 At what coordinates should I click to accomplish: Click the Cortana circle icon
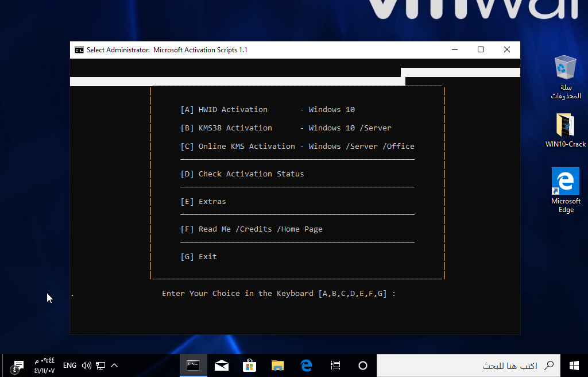pos(363,366)
